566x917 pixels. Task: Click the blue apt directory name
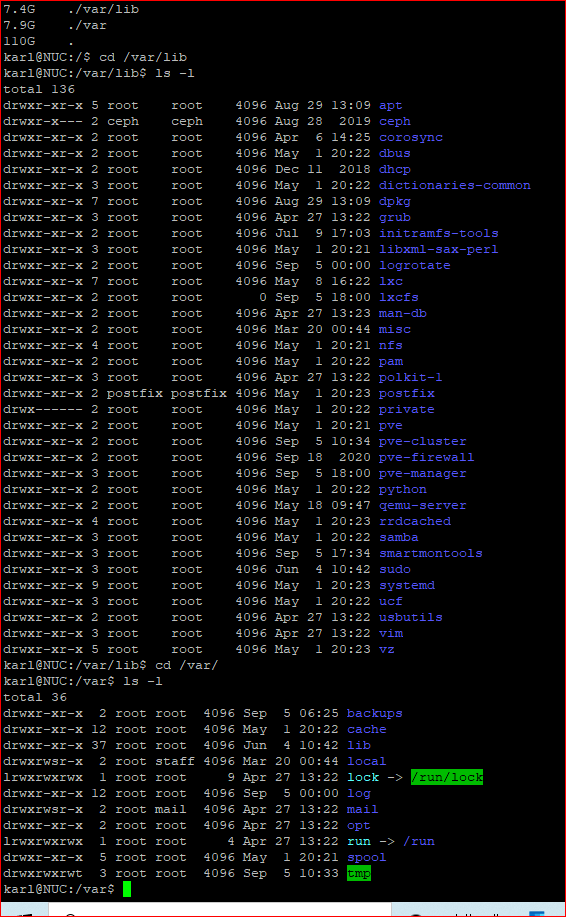pyautogui.click(x=391, y=106)
